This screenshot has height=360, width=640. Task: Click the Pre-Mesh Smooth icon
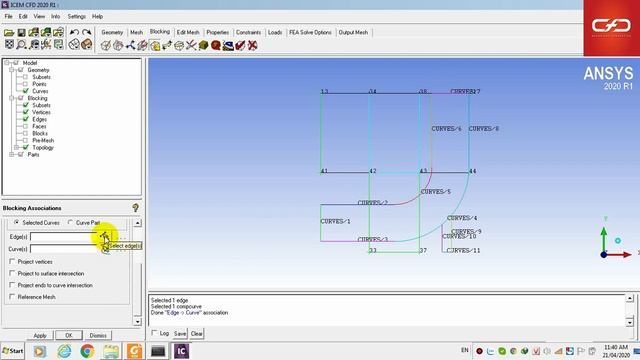coord(228,45)
